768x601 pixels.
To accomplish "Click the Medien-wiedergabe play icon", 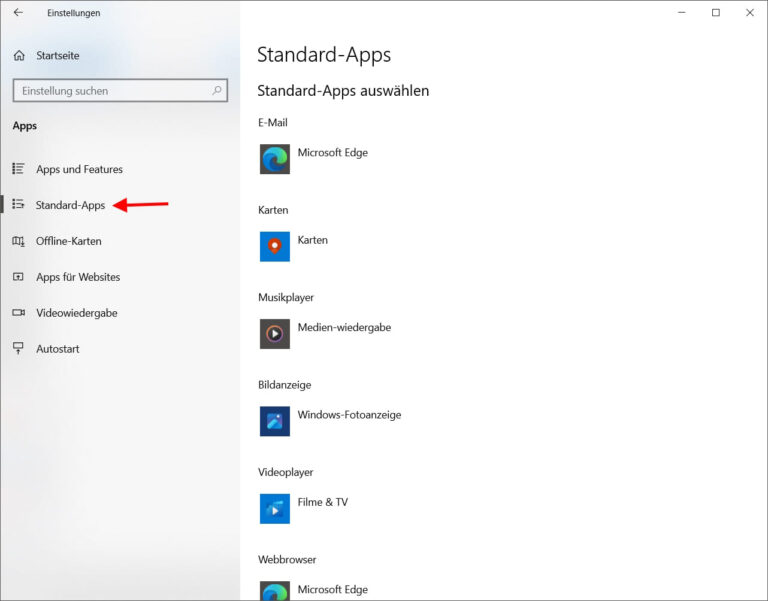I will pos(274,334).
